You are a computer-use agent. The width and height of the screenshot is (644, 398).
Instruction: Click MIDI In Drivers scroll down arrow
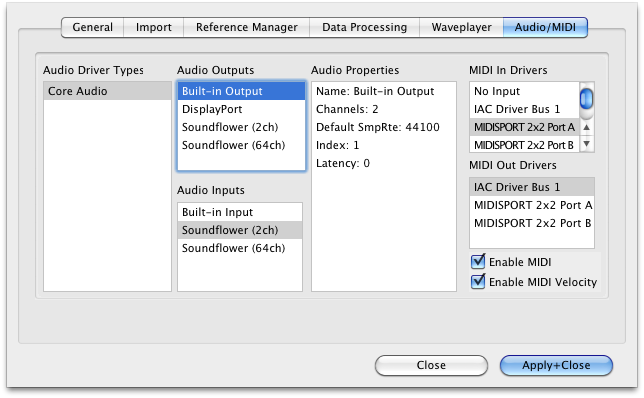(587, 144)
